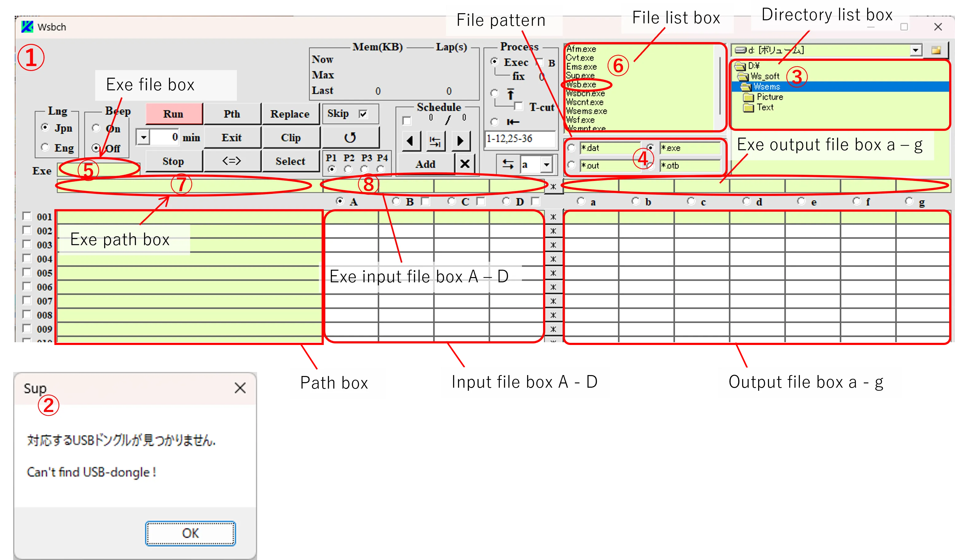The height and width of the screenshot is (560, 955).
Task: Select the Eng language radio button
Action: 45,147
